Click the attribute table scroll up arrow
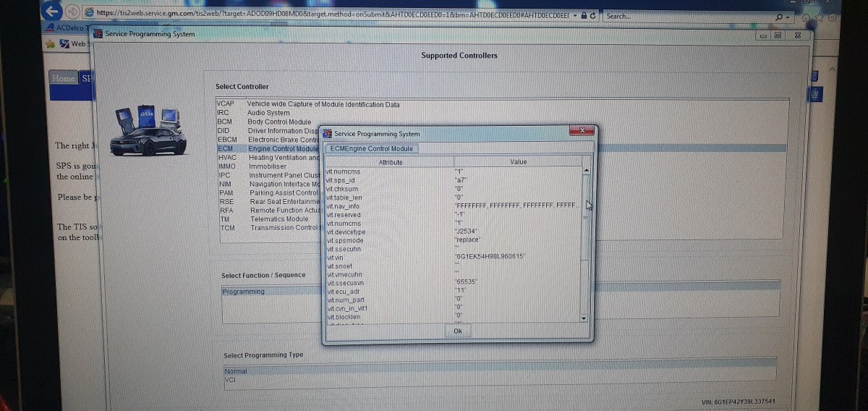 click(585, 171)
